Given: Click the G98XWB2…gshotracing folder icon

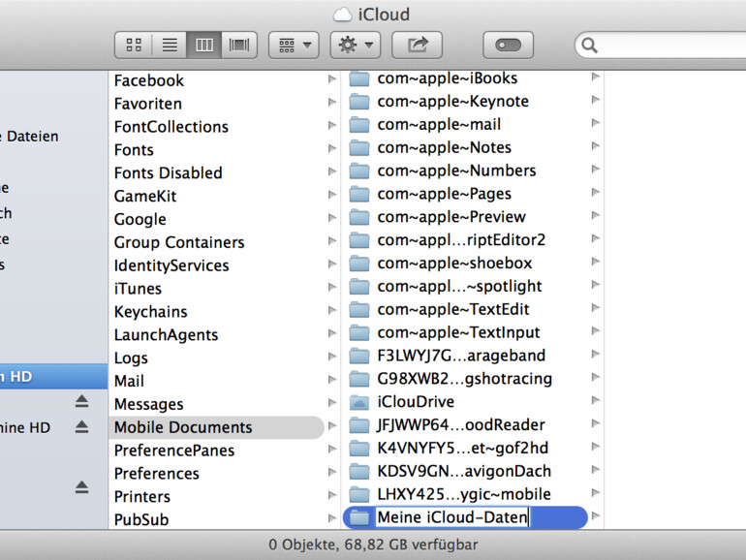Looking at the screenshot, I should [x=359, y=379].
